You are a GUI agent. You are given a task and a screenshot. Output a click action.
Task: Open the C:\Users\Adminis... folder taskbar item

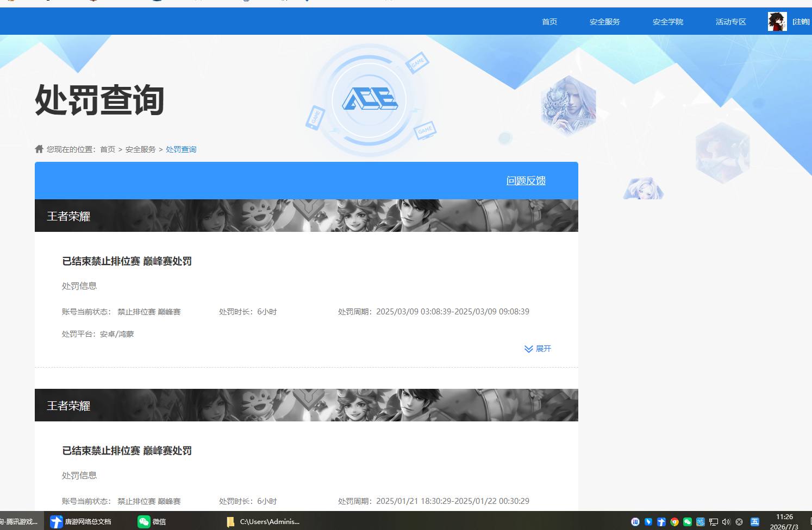(264, 521)
